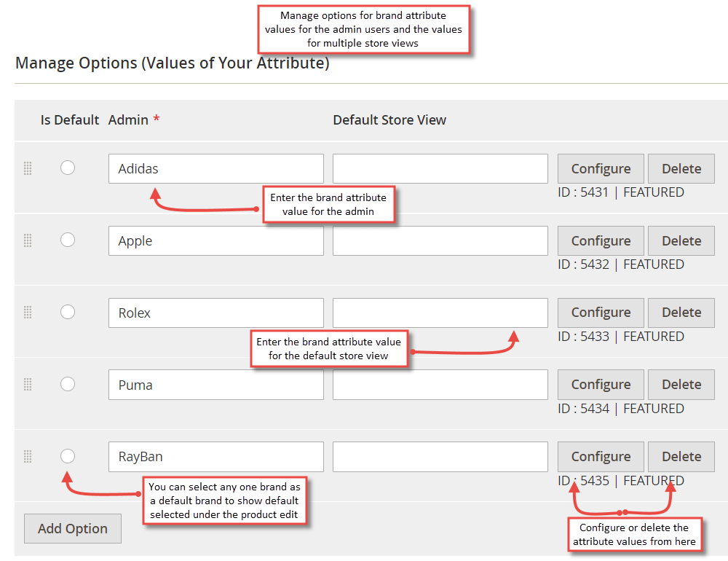Focus the Admin field containing Adidas
This screenshot has height=561, width=728.
(x=216, y=169)
